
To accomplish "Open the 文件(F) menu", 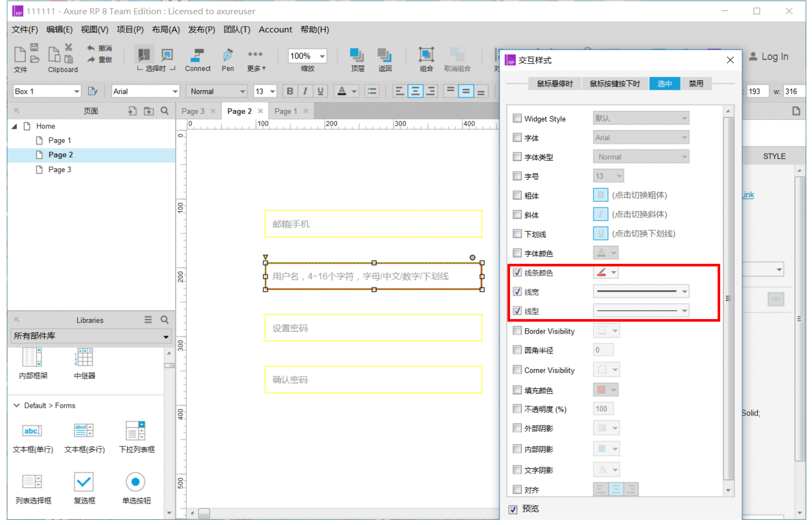I will click(25, 30).
